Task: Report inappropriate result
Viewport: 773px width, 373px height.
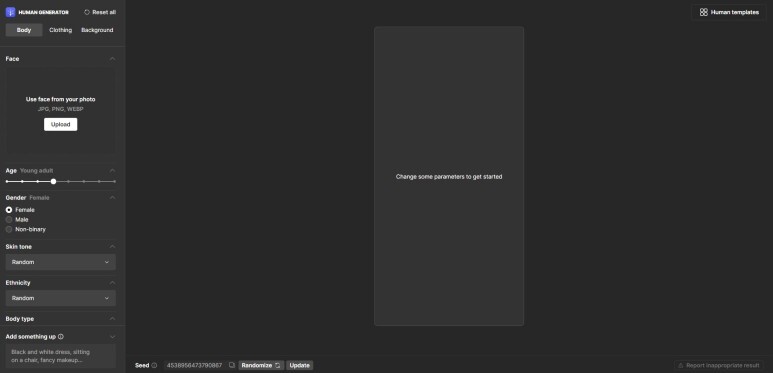Action: 719,366
